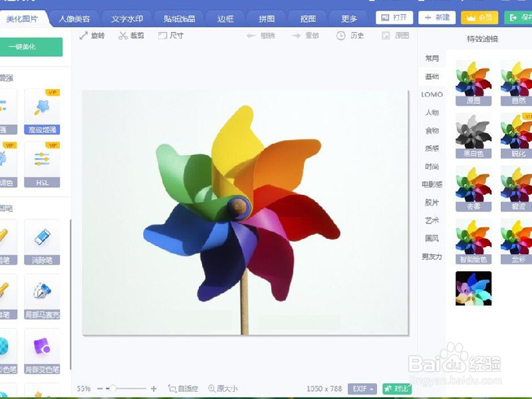Image resolution: width=532 pixels, height=399 pixels.
Task: Click the left panel vertical scrollbar
Action: 70,295
